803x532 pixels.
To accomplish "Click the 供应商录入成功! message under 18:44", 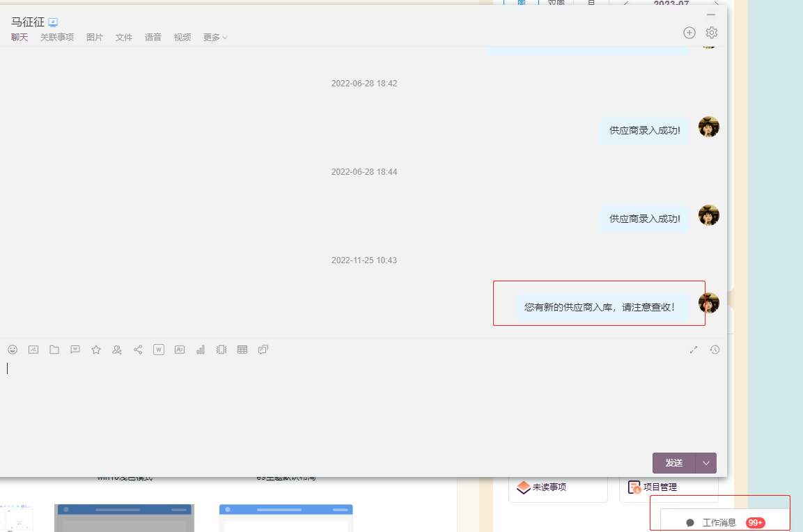I will (x=645, y=219).
